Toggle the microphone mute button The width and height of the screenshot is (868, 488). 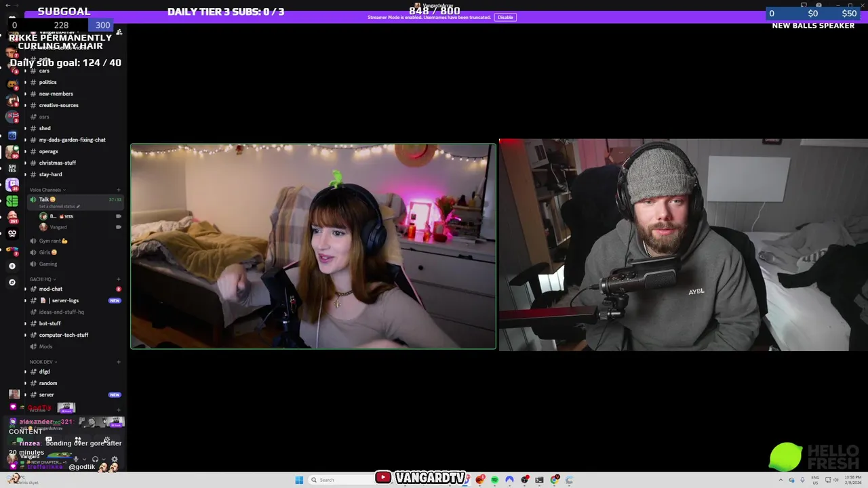click(x=76, y=459)
